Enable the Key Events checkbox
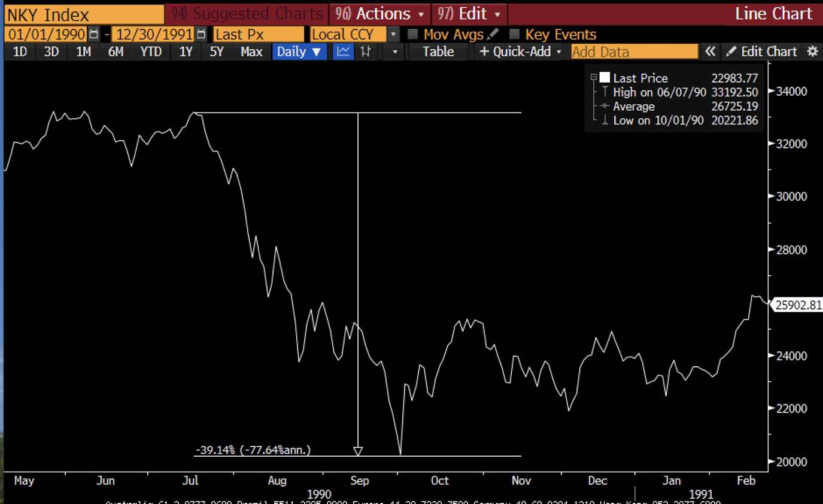The image size is (823, 504). [514, 34]
